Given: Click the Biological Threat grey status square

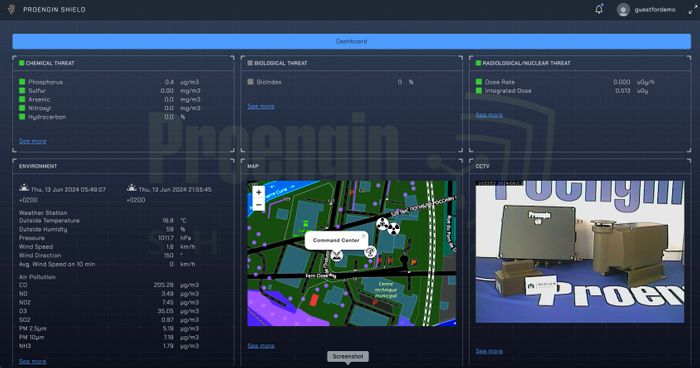Looking at the screenshot, I should coord(250,63).
